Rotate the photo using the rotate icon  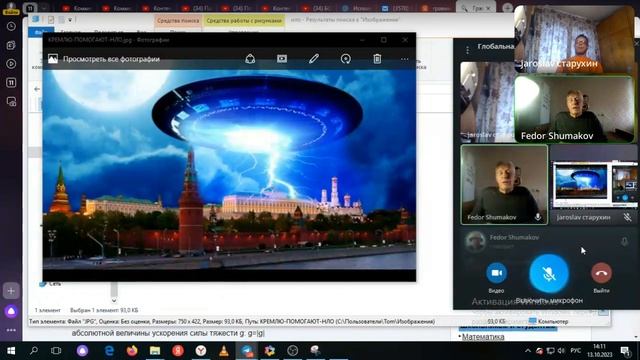click(346, 59)
